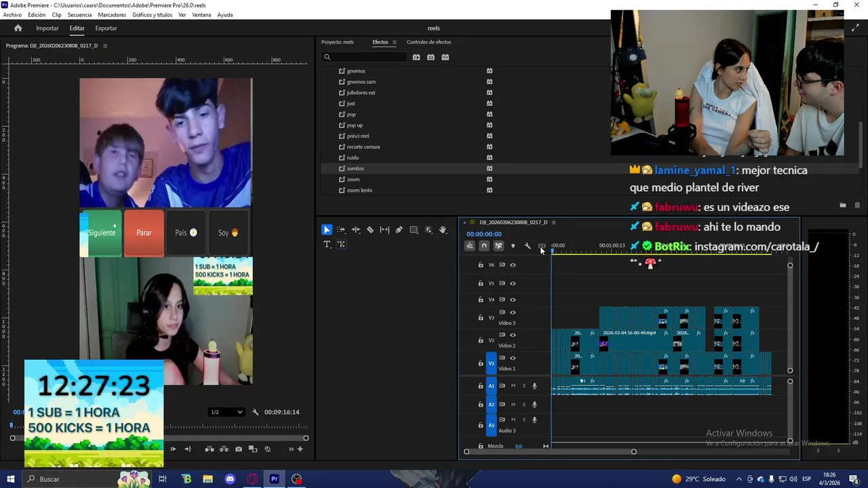The width and height of the screenshot is (868, 488).
Task: Mute the A1 track
Action: pyautogui.click(x=513, y=386)
